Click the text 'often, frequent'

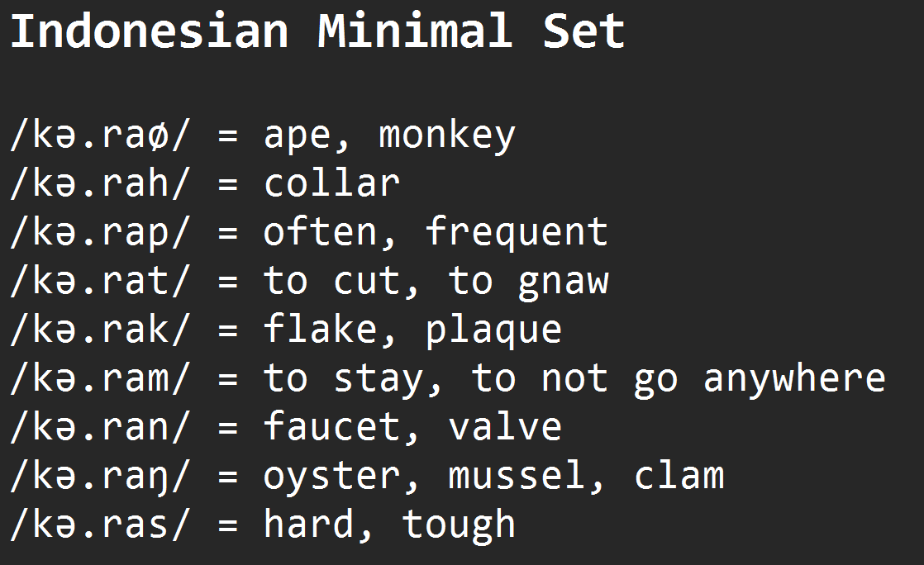(436, 232)
